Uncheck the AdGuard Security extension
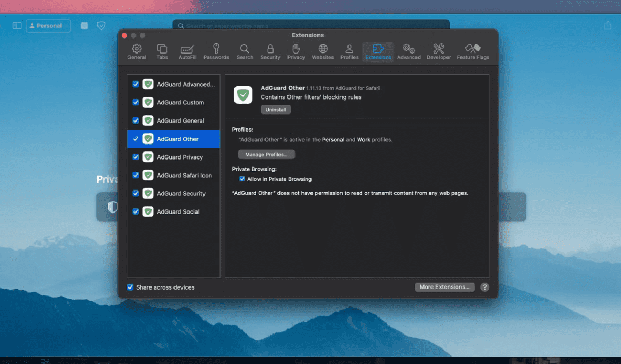 (x=135, y=193)
